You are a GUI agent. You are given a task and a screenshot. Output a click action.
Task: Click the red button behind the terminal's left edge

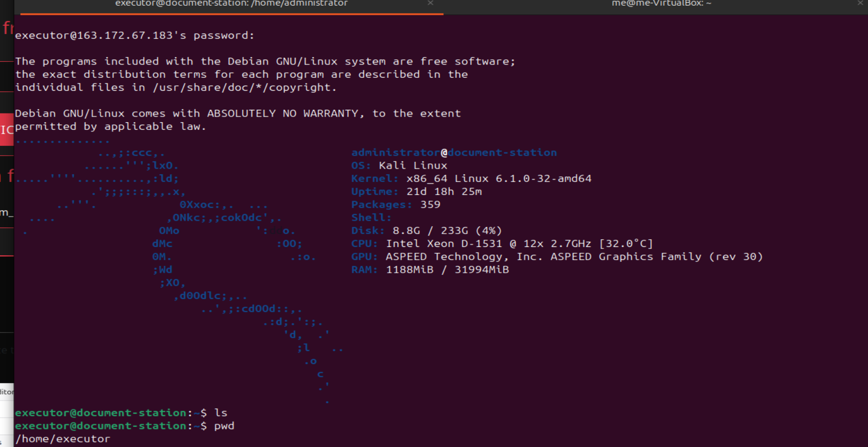click(7, 129)
